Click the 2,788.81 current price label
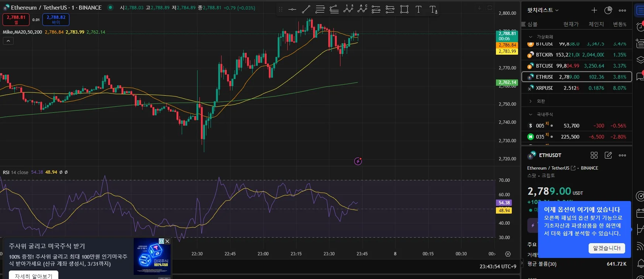 (507, 36)
